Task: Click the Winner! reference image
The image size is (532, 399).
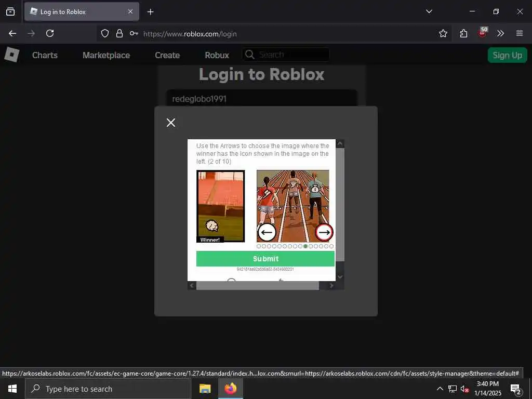Action: pos(220,206)
